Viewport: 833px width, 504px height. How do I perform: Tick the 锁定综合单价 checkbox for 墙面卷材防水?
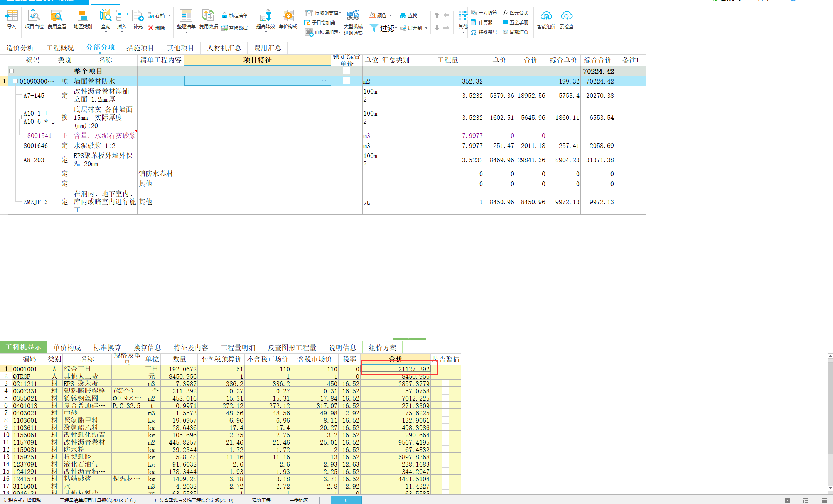point(346,81)
